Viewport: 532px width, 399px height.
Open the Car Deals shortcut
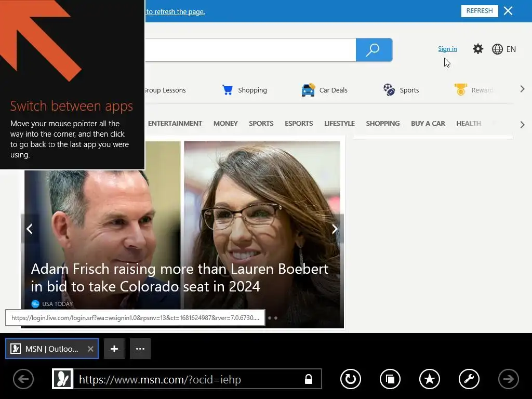(324, 90)
